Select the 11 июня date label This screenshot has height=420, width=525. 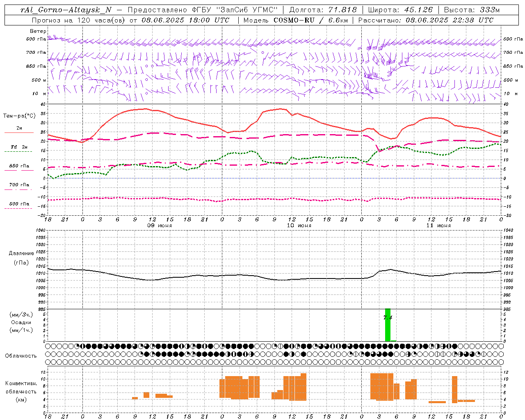point(438,226)
